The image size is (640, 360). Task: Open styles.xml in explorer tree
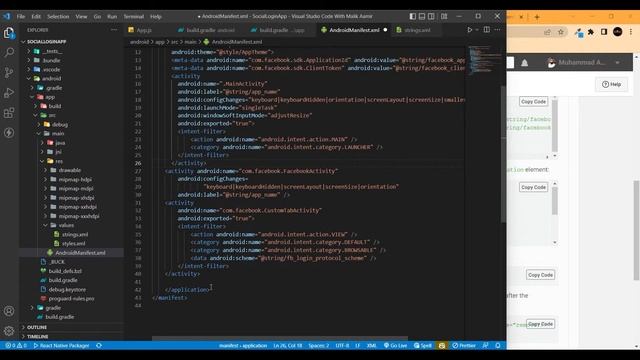pyautogui.click(x=73, y=244)
